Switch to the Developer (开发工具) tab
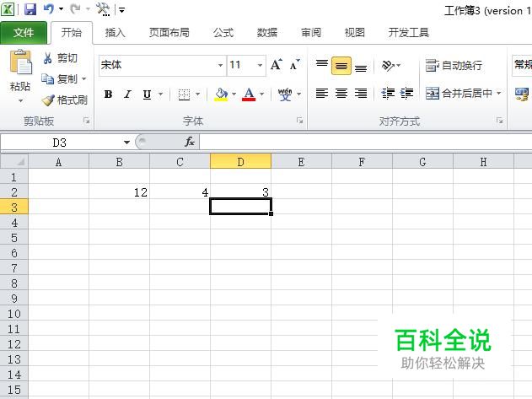This screenshot has width=532, height=399. click(x=409, y=33)
